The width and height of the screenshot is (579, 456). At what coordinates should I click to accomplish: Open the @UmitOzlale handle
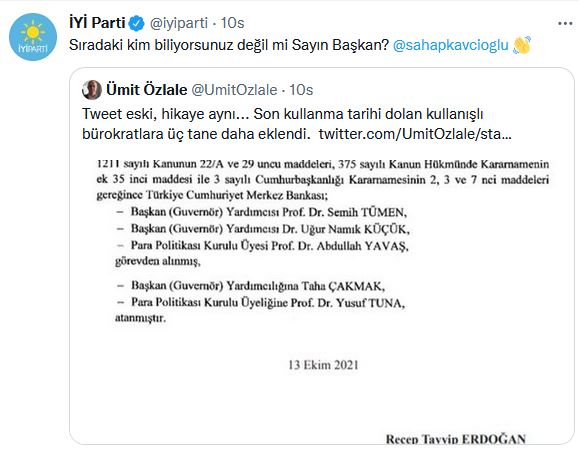tap(234, 90)
